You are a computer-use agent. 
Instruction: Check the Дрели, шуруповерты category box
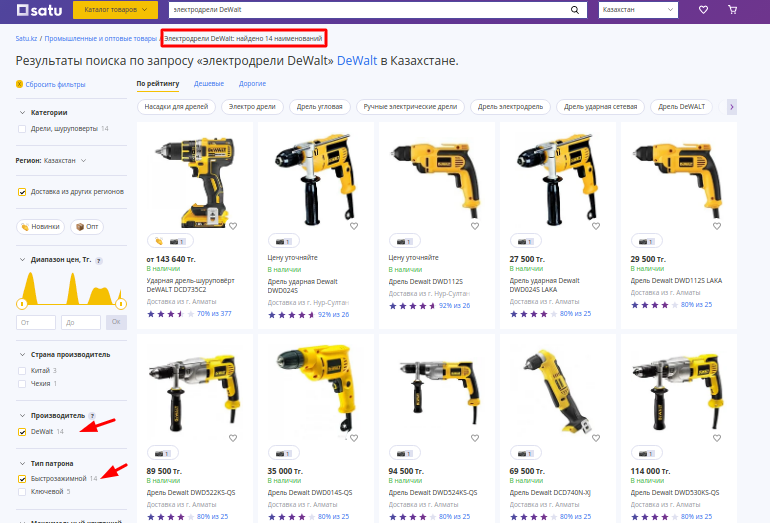point(22,129)
